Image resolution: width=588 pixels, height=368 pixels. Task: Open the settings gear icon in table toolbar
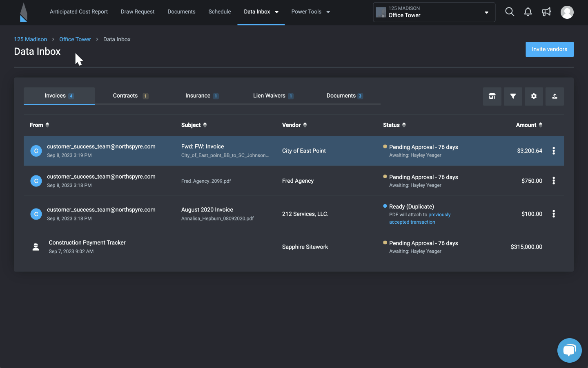[534, 96]
